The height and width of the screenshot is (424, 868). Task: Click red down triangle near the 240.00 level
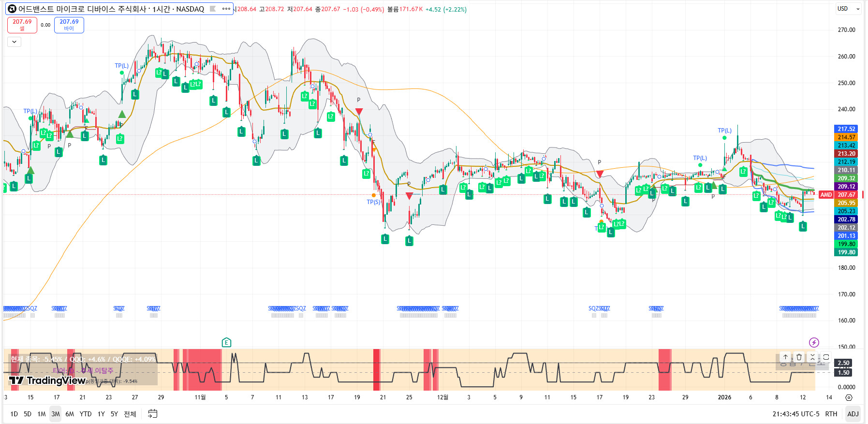pos(359,112)
